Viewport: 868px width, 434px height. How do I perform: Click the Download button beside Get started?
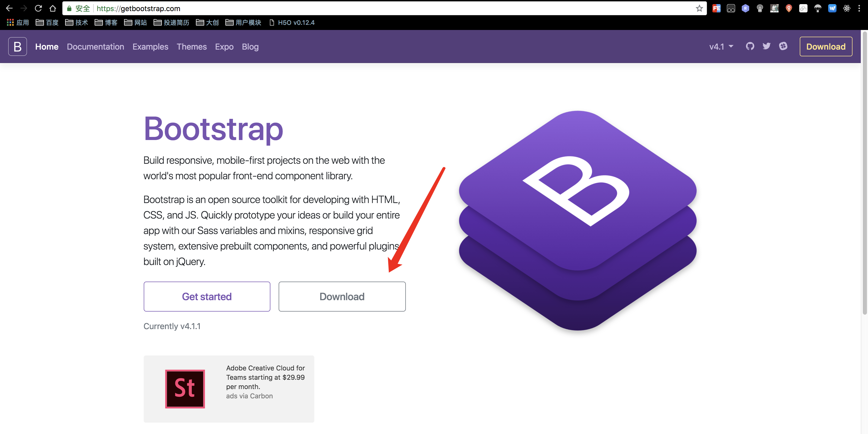tap(342, 296)
